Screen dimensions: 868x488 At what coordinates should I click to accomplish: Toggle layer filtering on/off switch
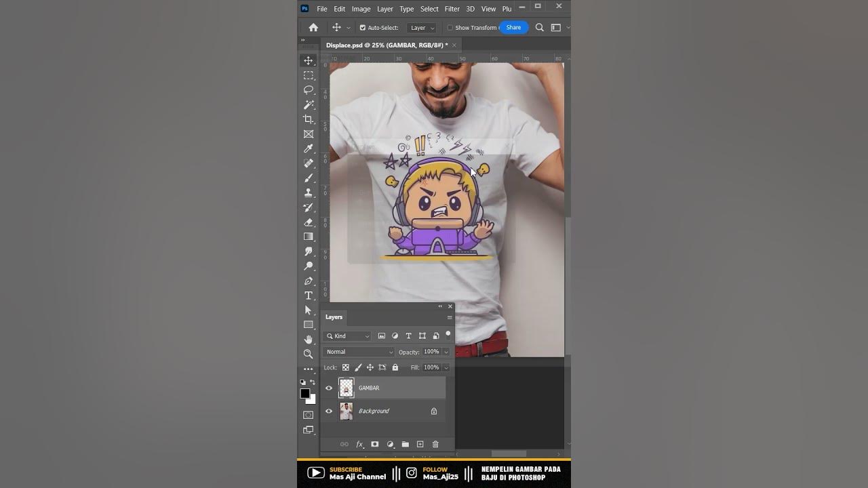(448, 334)
